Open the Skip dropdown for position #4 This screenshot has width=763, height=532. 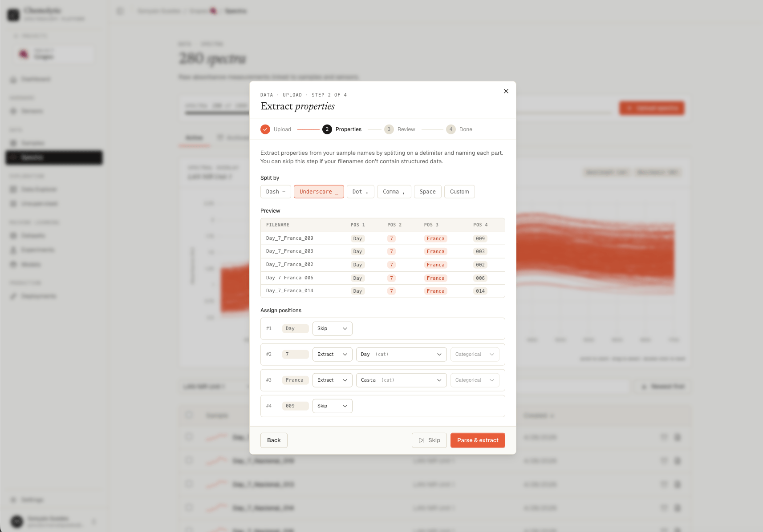click(x=333, y=406)
